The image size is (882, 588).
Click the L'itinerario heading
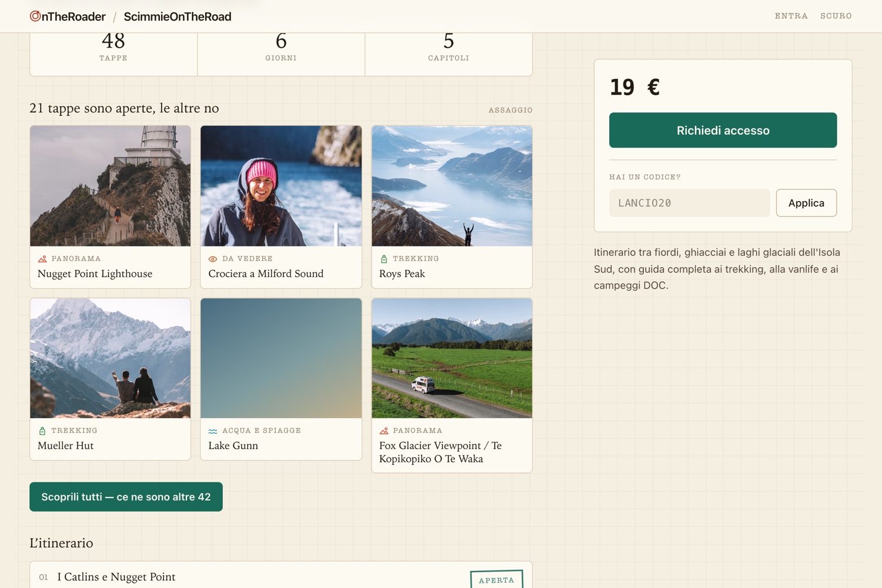pyautogui.click(x=61, y=543)
